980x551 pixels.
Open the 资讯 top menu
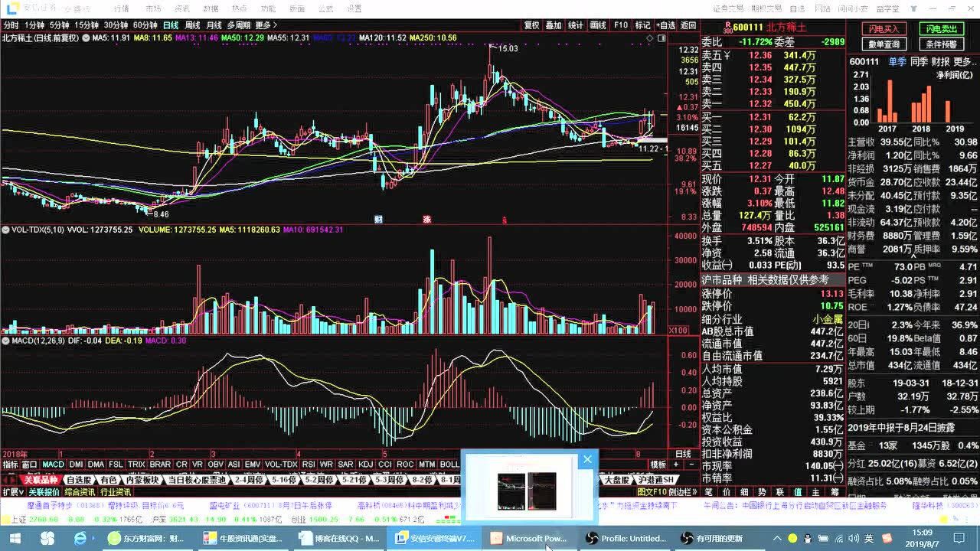click(x=182, y=8)
